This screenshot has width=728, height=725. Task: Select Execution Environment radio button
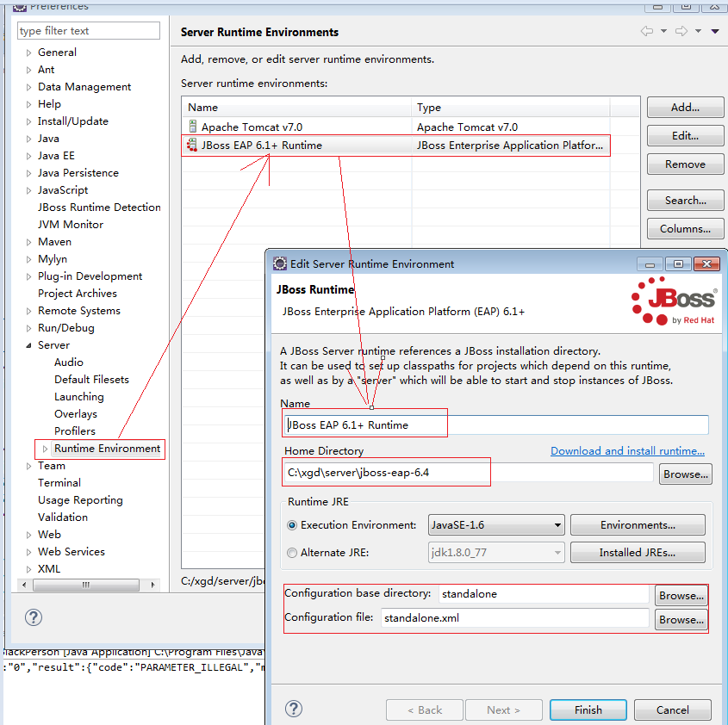(291, 525)
